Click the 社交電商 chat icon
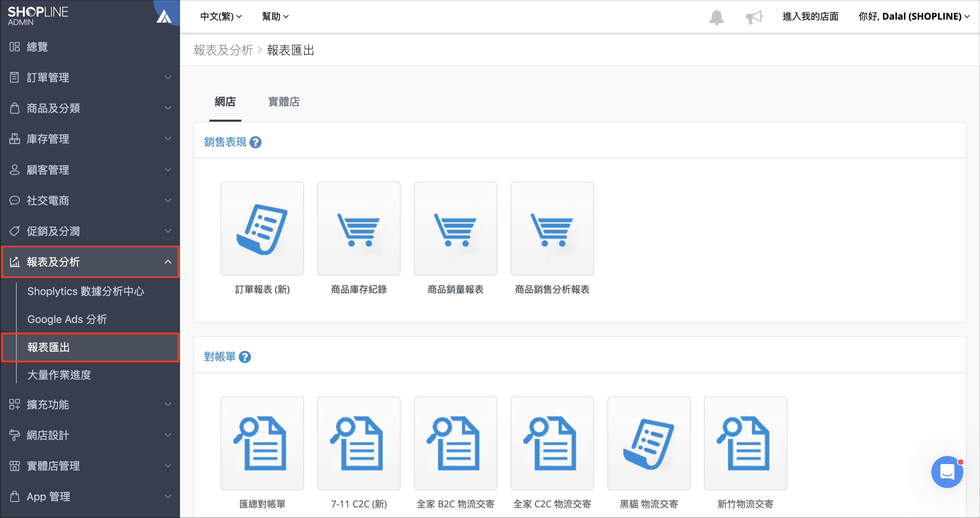This screenshot has width=980, height=518. point(14,200)
